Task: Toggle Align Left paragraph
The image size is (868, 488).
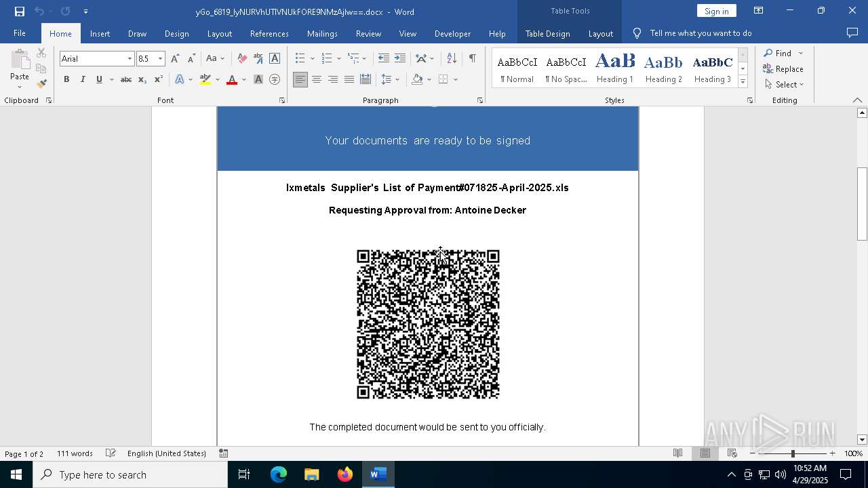Action: coord(300,80)
